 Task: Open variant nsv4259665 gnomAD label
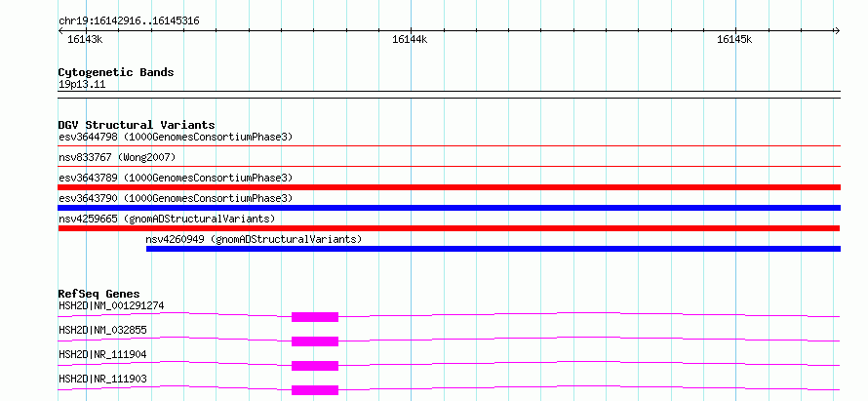coord(167,219)
